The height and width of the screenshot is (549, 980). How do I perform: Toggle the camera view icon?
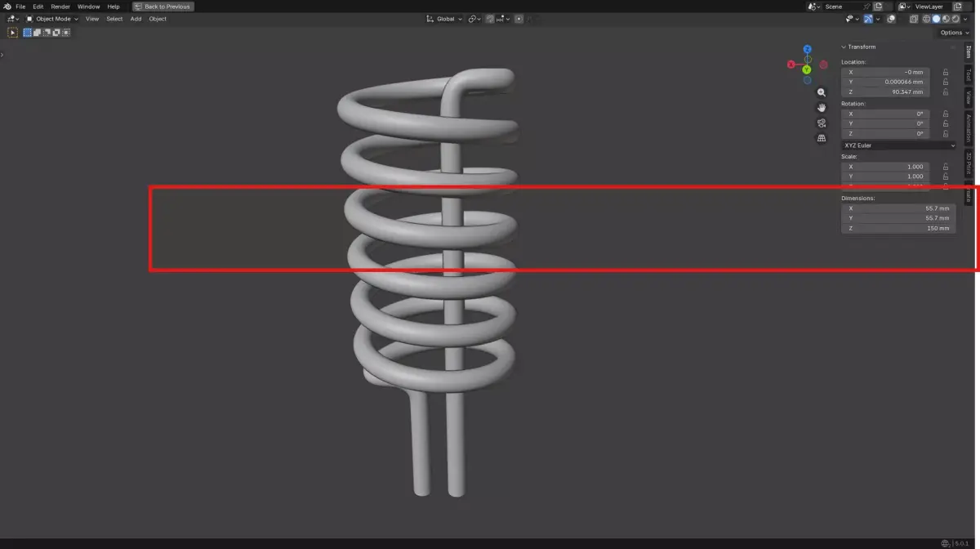(x=822, y=123)
